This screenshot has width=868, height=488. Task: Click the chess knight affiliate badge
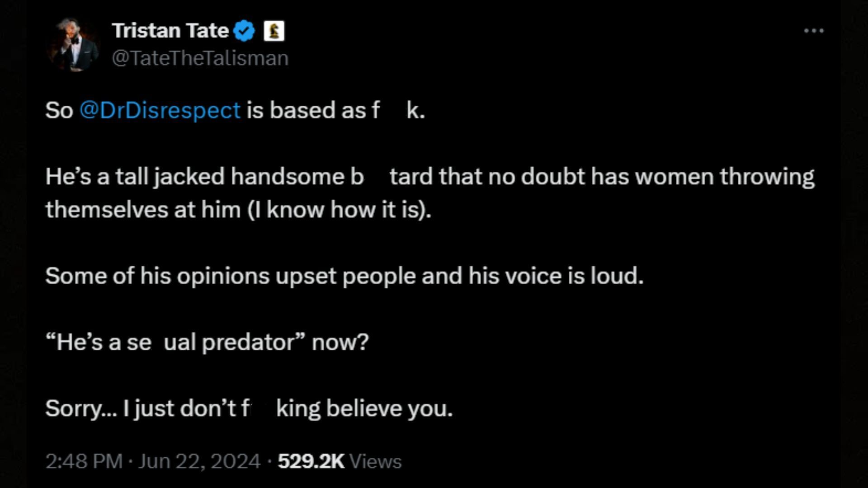coord(274,31)
